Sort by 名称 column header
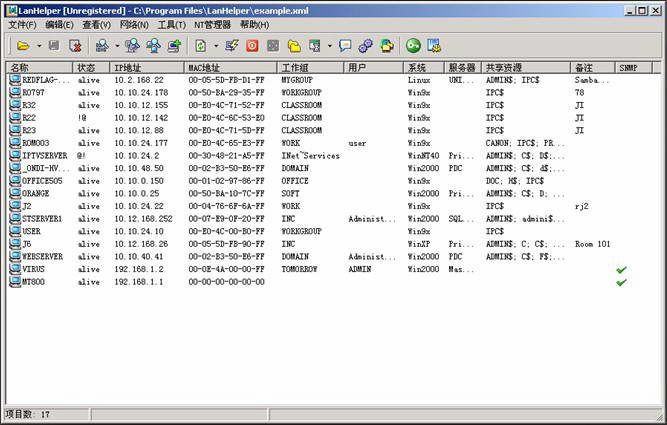Image resolution: width=667 pixels, height=425 pixels. pos(40,68)
